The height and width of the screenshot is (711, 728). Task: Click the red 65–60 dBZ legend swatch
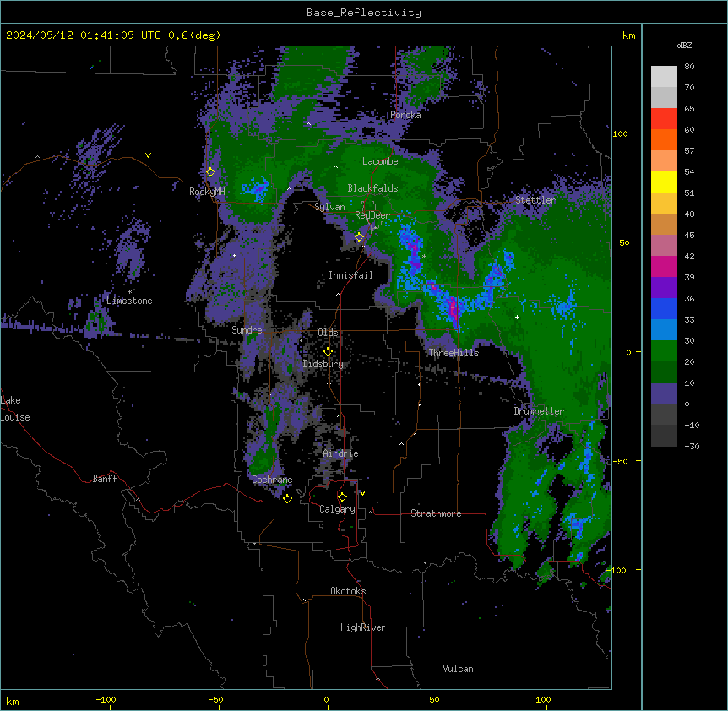click(x=664, y=119)
